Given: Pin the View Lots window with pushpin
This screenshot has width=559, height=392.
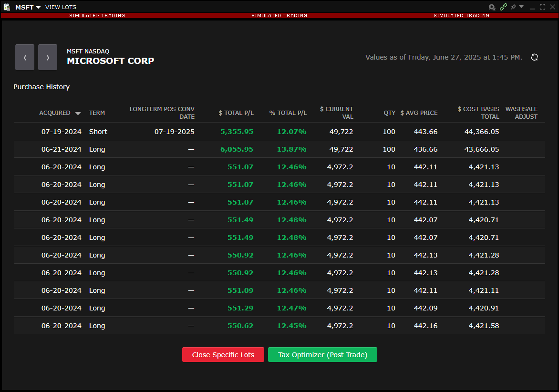Looking at the screenshot, I should 513,7.
